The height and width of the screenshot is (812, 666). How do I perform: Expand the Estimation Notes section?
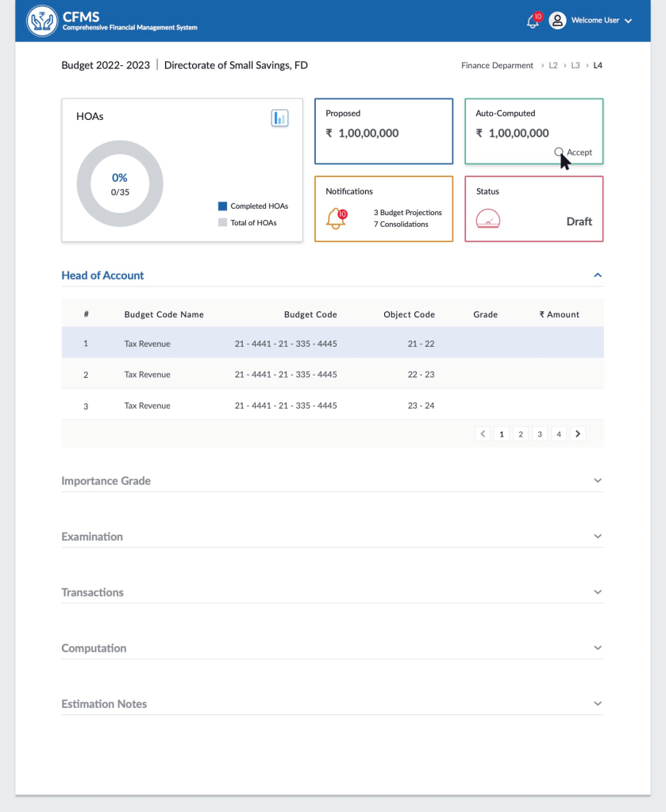coord(598,704)
